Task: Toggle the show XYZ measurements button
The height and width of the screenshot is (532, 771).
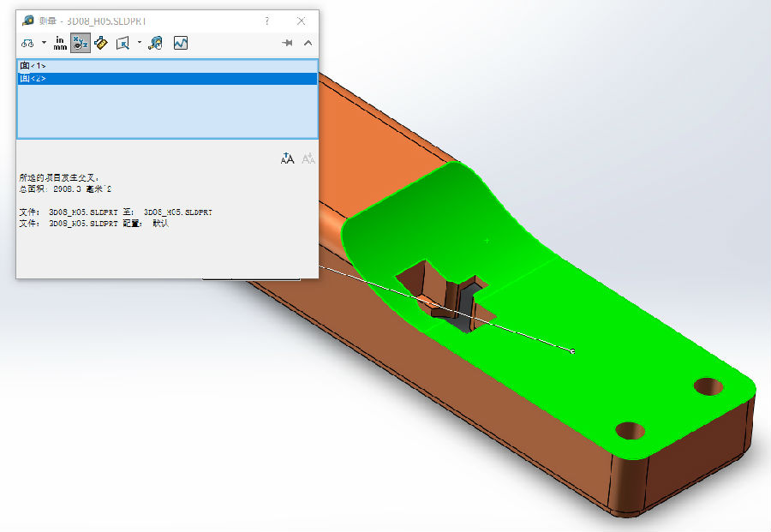Action: pos(81,43)
